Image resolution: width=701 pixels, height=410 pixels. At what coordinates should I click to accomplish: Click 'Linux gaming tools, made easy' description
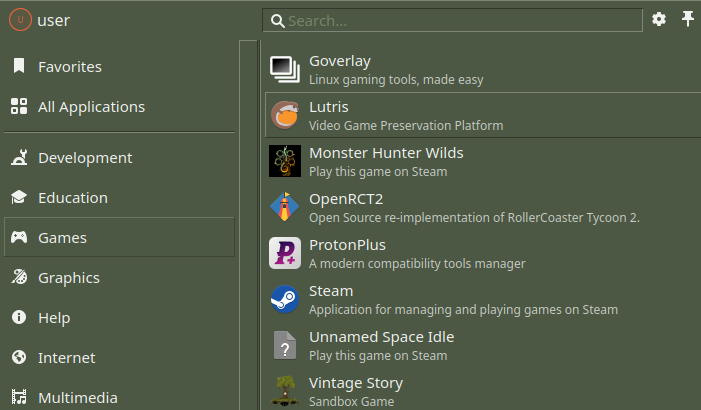[x=396, y=80]
